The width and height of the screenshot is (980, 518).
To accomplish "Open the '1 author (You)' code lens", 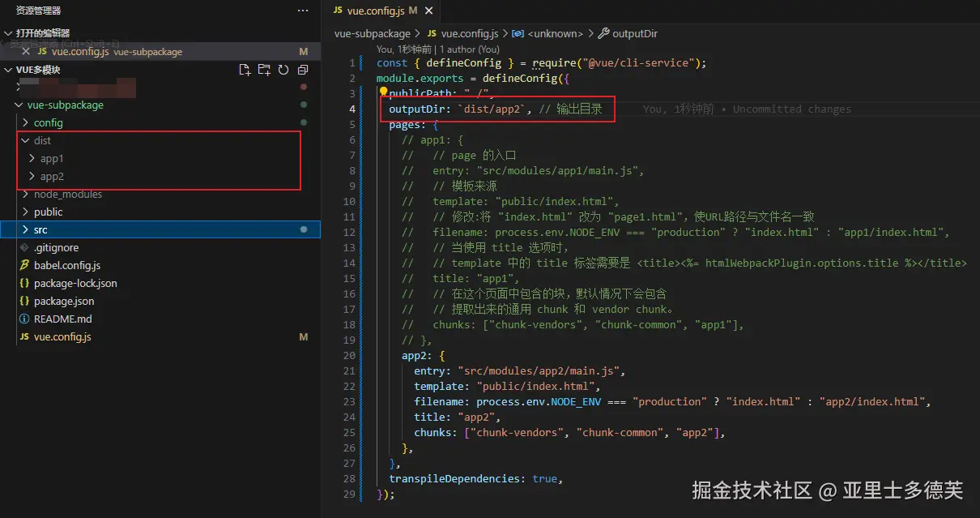I will pos(469,49).
